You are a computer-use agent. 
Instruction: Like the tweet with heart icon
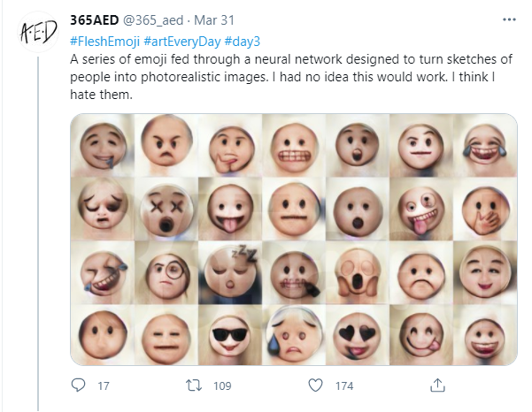pos(314,386)
